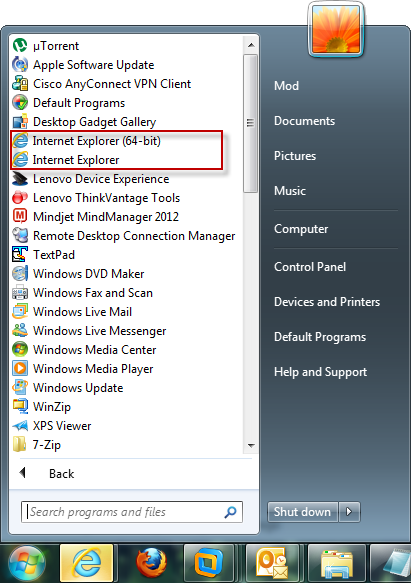Click the scroll down arrow in programs list
Viewport: 411px width, 583px height.
tap(251, 445)
